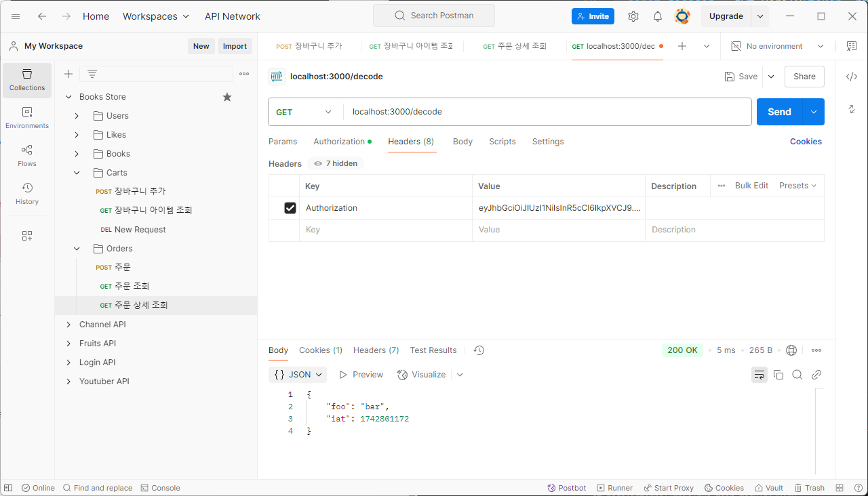Open the user avatar menu
Image resolution: width=868 pixels, height=496 pixels.
pyautogui.click(x=682, y=16)
